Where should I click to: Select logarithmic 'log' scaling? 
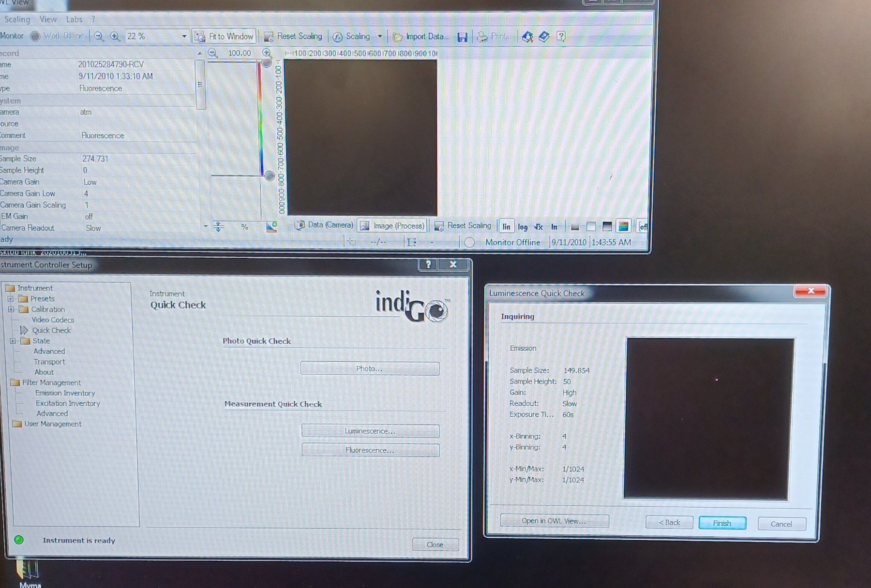pos(523,227)
